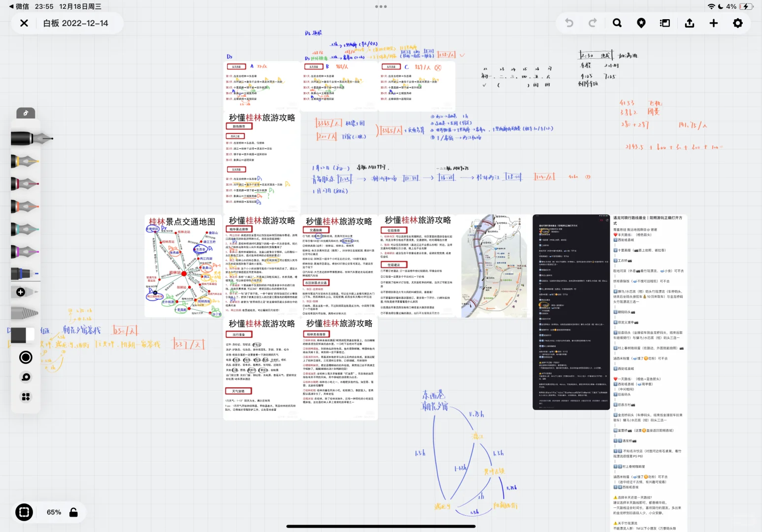Select the lasso selection tool
Image resolution: width=762 pixels, height=532 pixels.
pos(26,377)
